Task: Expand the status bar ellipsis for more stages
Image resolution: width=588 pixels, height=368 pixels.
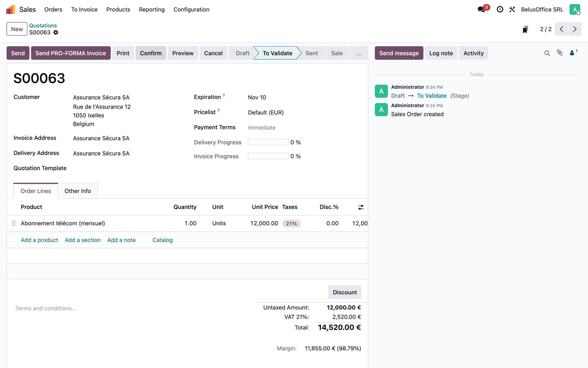Action: (x=358, y=53)
